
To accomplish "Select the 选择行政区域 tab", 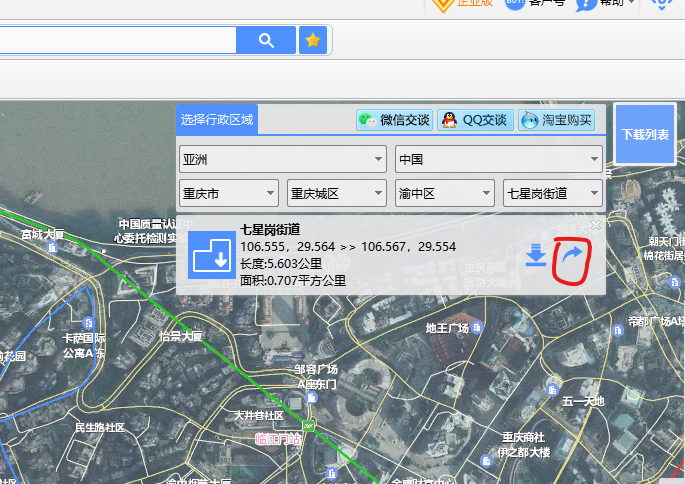I will click(217, 119).
